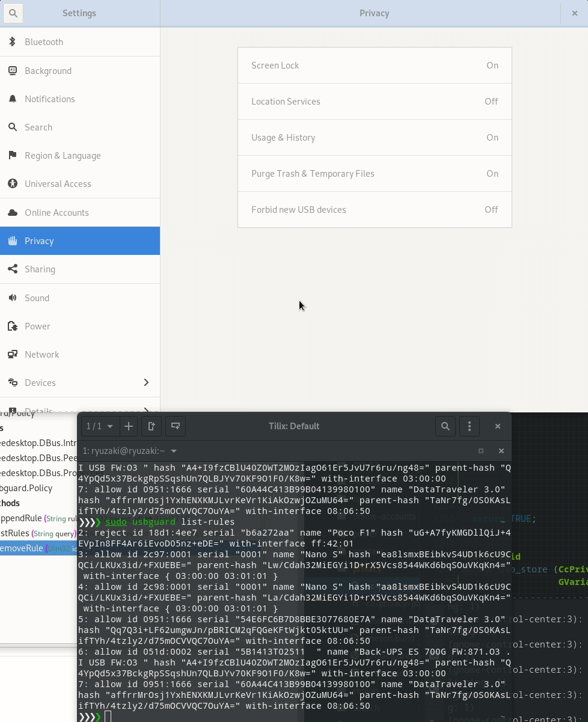Turn on Location Services
This screenshot has height=722, width=588.
coord(375,101)
